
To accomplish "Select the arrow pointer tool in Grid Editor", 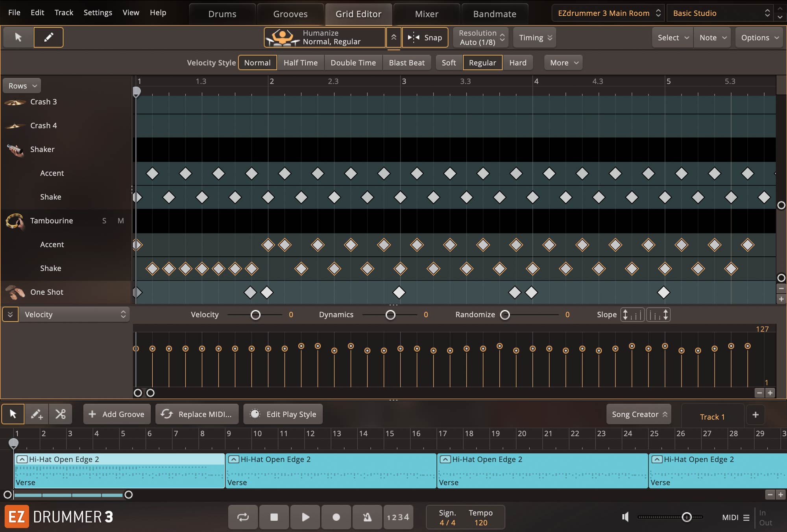I will coord(18,37).
